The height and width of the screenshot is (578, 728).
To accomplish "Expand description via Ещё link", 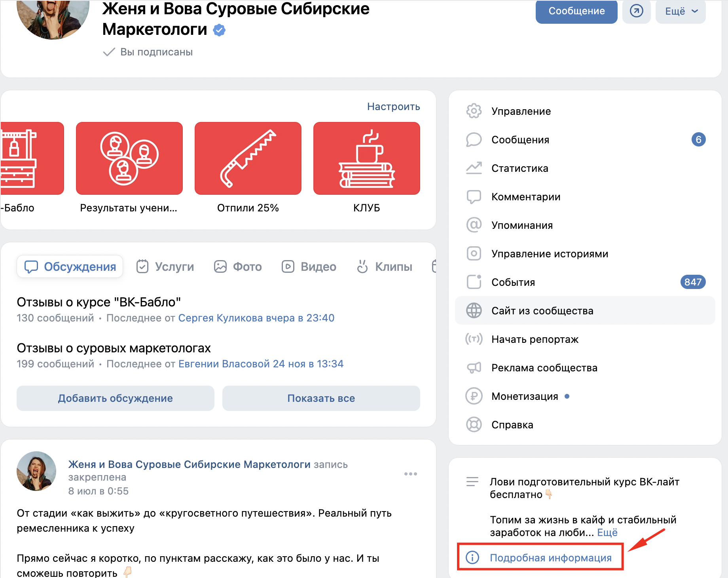I will (x=607, y=532).
